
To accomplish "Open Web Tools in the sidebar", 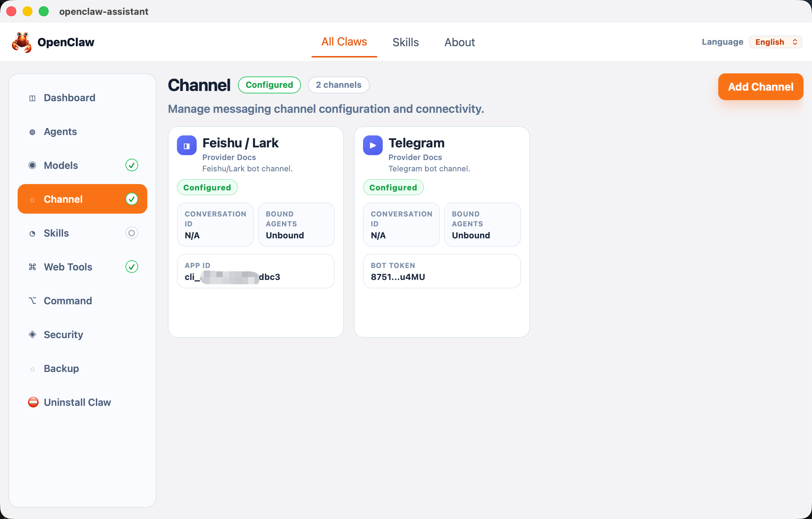I will click(82, 267).
